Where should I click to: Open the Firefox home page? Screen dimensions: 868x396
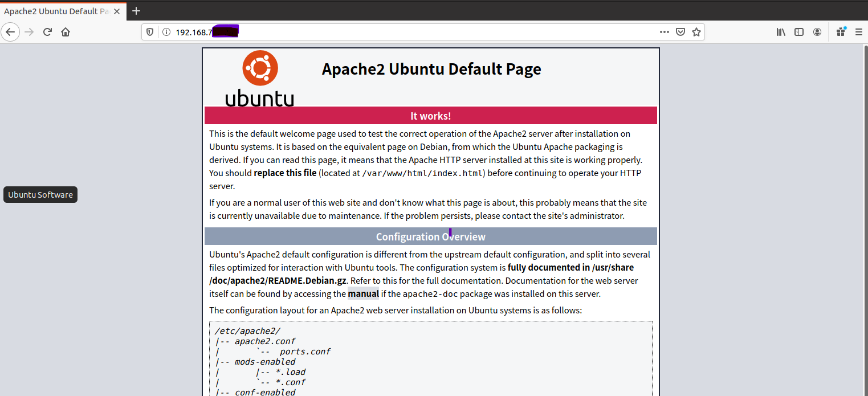[x=66, y=32]
